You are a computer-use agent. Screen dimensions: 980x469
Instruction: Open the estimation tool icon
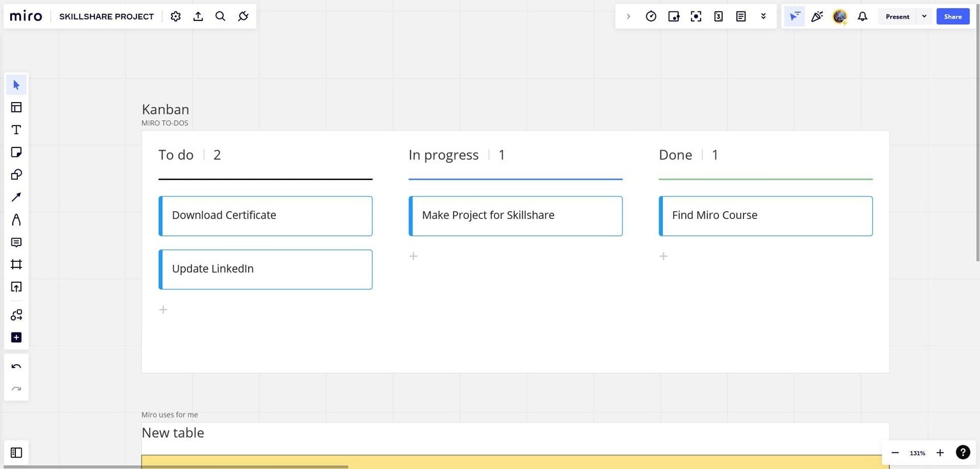tap(718, 17)
